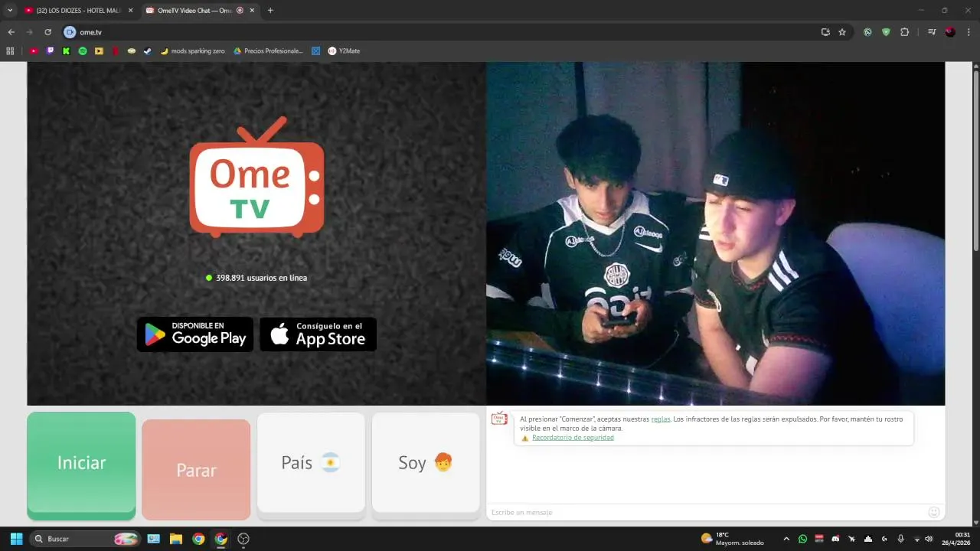The image size is (980, 551).
Task: Click the camera site-permission icon in address bar
Action: 70,32
